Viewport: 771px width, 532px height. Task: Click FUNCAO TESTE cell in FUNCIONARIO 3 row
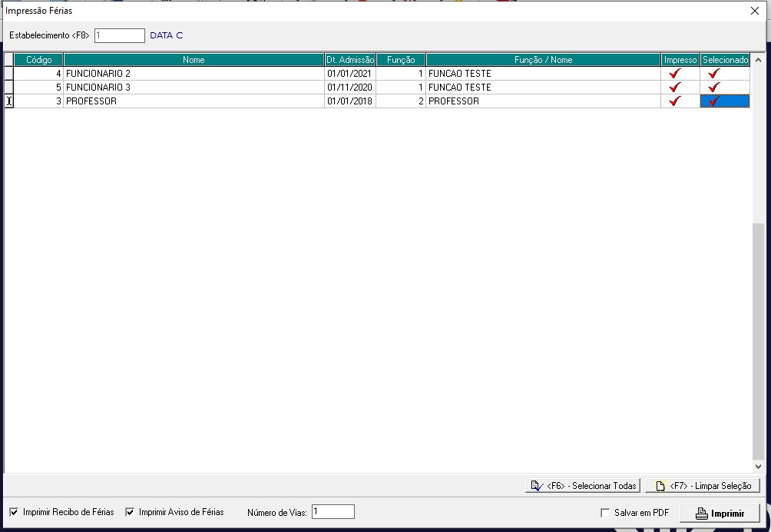544,87
